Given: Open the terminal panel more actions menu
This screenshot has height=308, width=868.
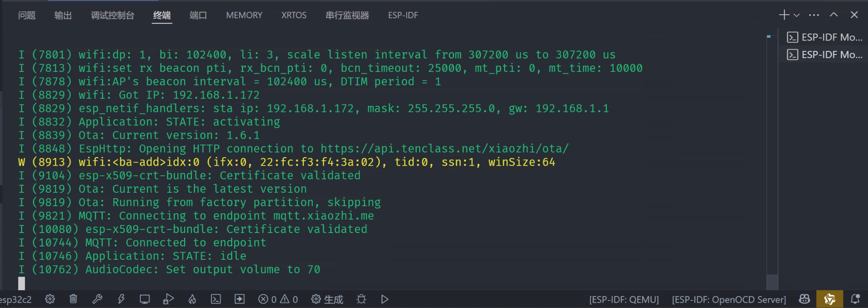Looking at the screenshot, I should click(814, 15).
